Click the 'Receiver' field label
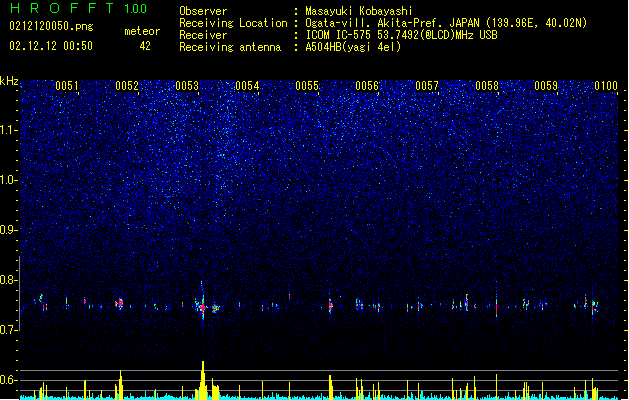This screenshot has height=400, width=629. [203, 35]
